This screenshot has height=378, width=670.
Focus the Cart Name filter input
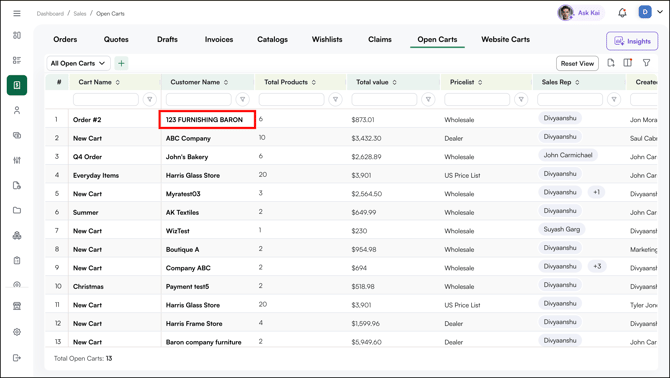pyautogui.click(x=106, y=100)
